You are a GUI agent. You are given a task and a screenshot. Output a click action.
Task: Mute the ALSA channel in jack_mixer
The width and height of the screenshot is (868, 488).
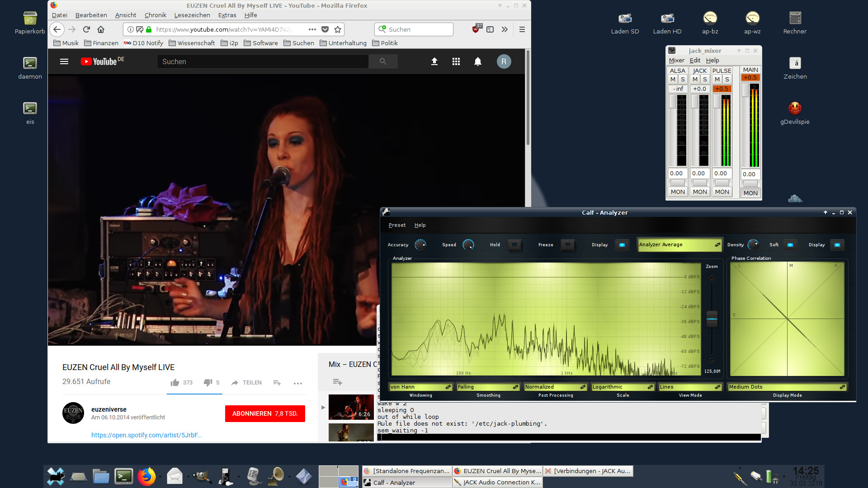(673, 80)
